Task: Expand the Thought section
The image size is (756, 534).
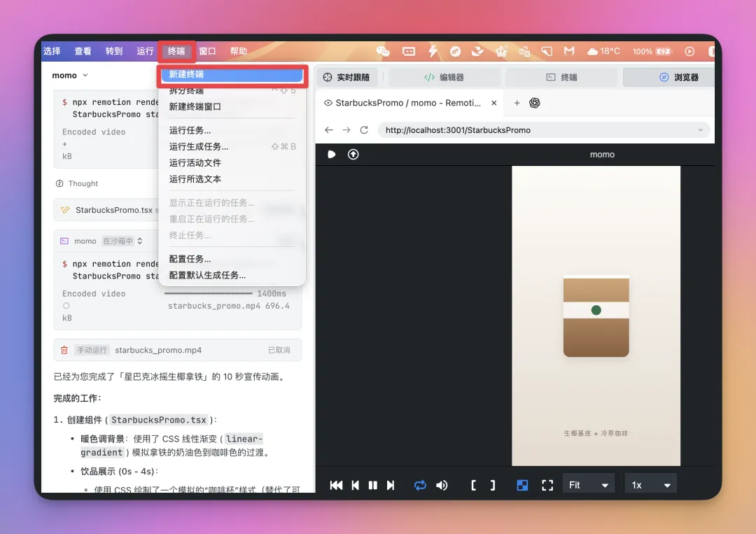Action: click(77, 183)
